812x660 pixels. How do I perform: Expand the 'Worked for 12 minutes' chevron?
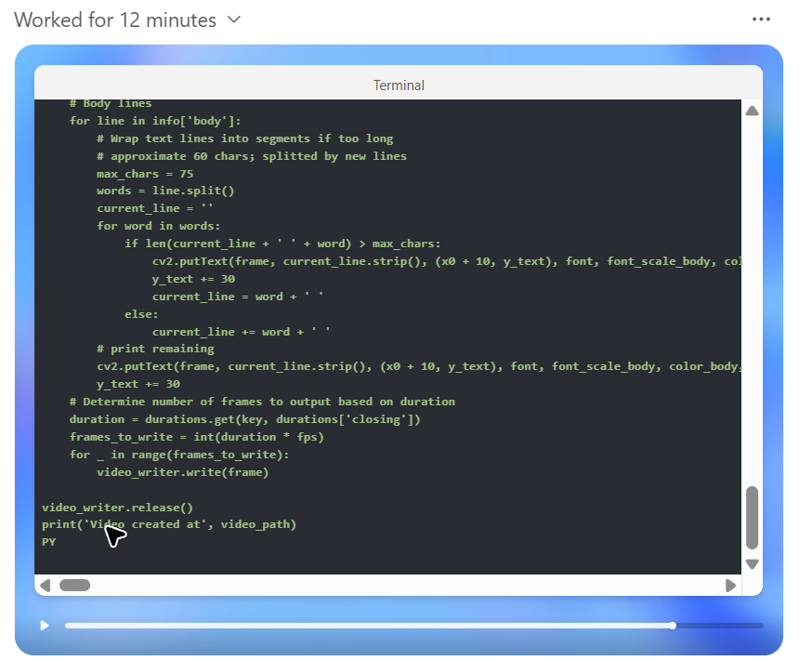pyautogui.click(x=234, y=20)
